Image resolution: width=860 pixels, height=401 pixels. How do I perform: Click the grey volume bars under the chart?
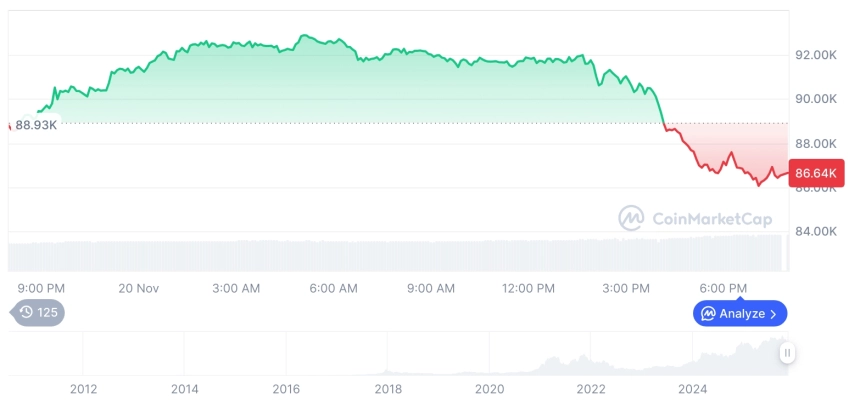click(400, 255)
